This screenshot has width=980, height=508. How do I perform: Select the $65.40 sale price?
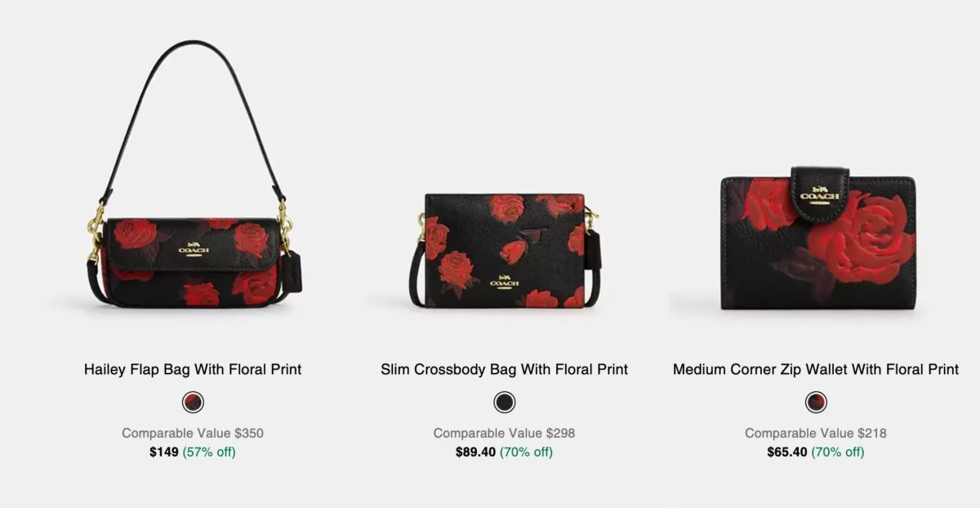click(787, 452)
